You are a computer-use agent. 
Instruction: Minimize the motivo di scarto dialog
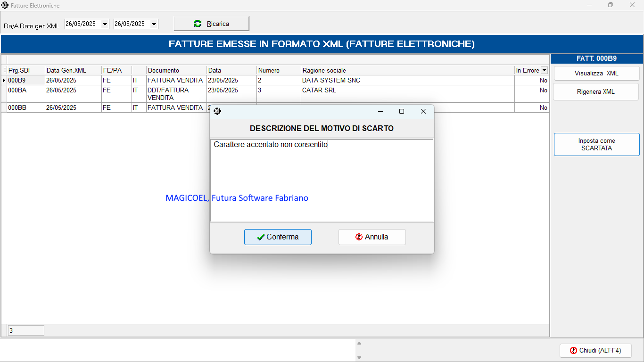[380, 111]
